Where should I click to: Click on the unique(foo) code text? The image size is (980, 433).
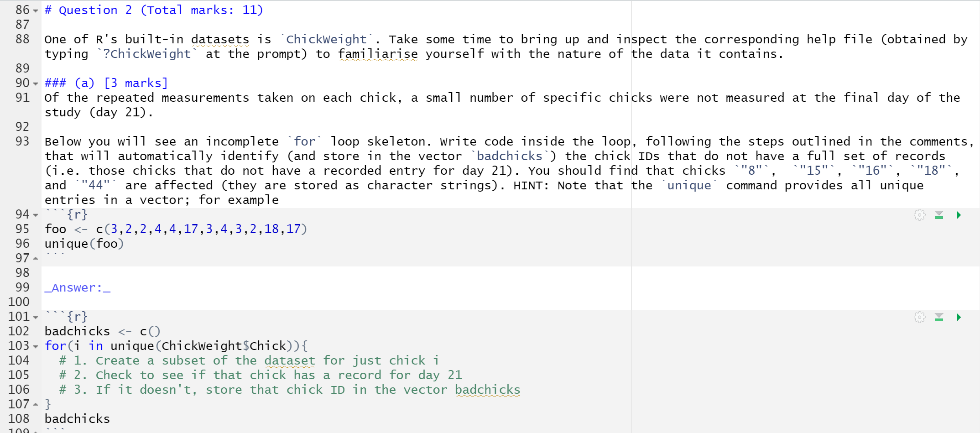click(x=83, y=243)
